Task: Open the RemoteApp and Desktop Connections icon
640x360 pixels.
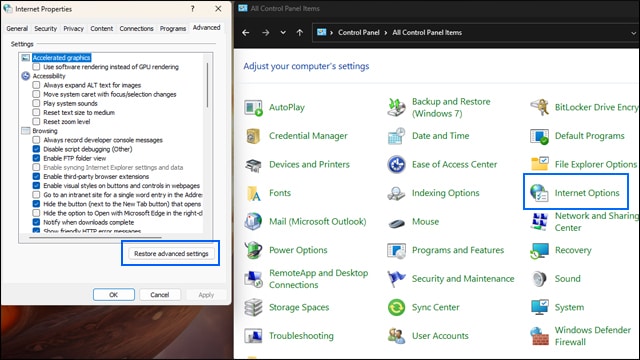Action: click(x=253, y=279)
